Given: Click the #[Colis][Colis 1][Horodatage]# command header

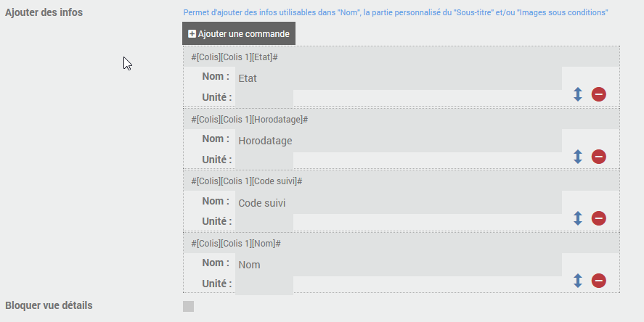Looking at the screenshot, I should tap(250, 119).
